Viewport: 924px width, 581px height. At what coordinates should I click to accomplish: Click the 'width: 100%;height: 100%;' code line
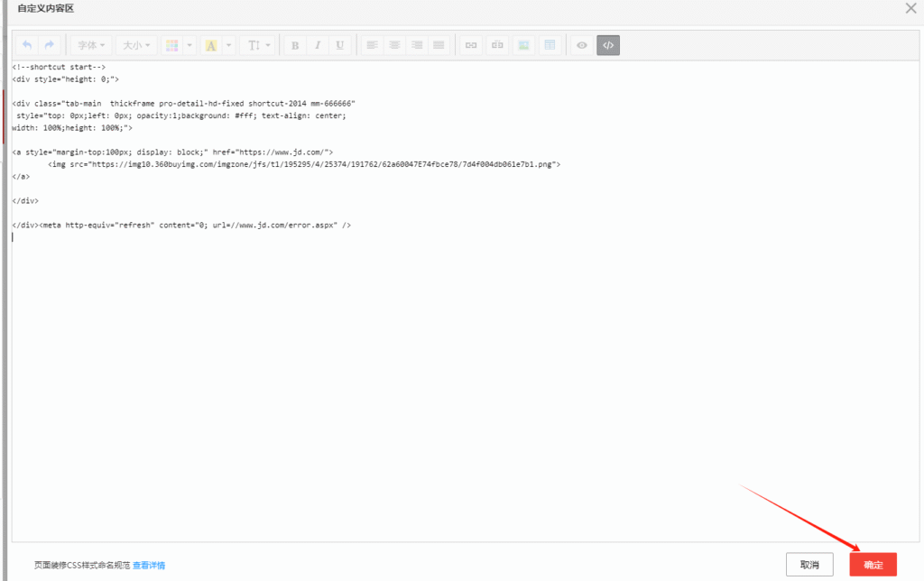point(72,128)
